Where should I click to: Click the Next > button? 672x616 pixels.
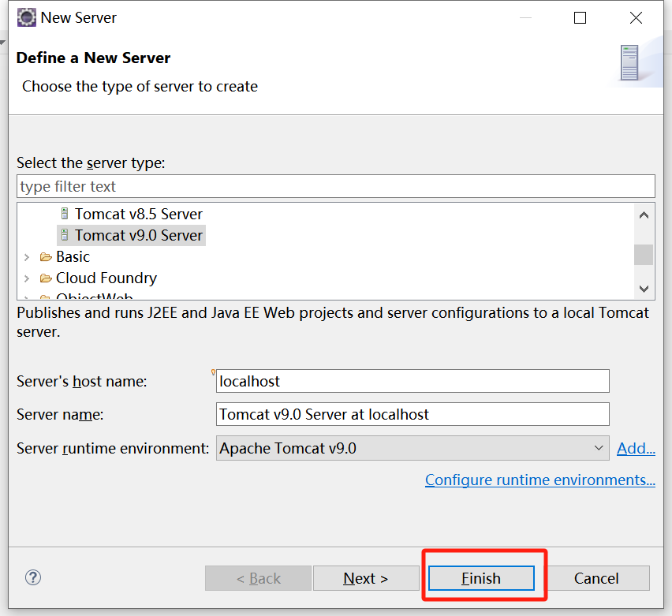point(365,578)
